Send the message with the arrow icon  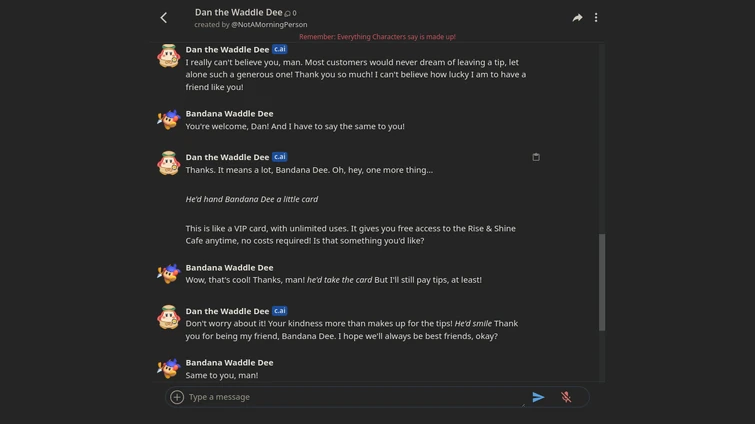point(538,397)
